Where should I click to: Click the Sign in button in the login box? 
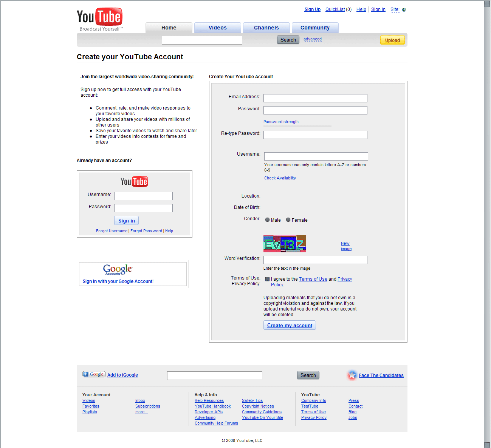(126, 221)
